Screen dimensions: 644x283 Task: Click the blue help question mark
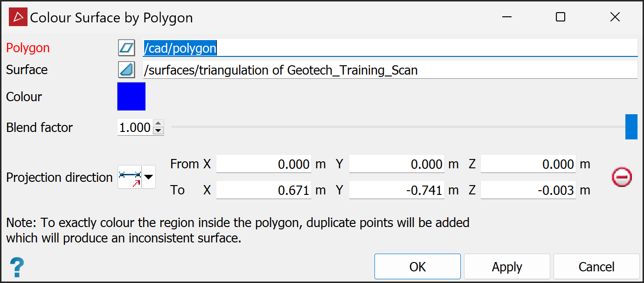17,268
